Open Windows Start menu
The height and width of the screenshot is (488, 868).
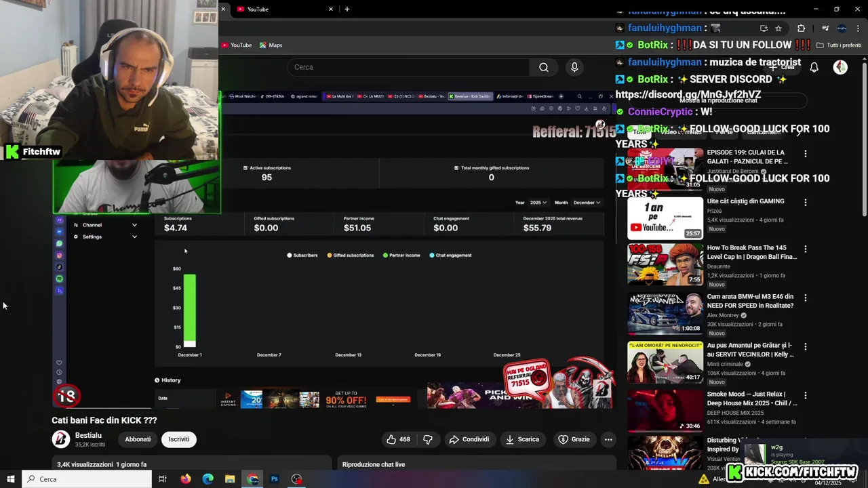tap(10, 479)
